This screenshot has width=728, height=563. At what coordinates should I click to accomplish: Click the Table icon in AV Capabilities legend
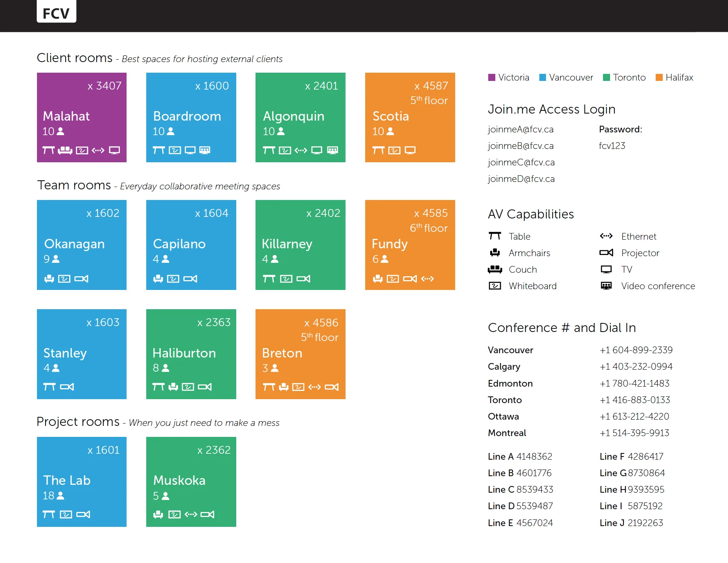[495, 236]
